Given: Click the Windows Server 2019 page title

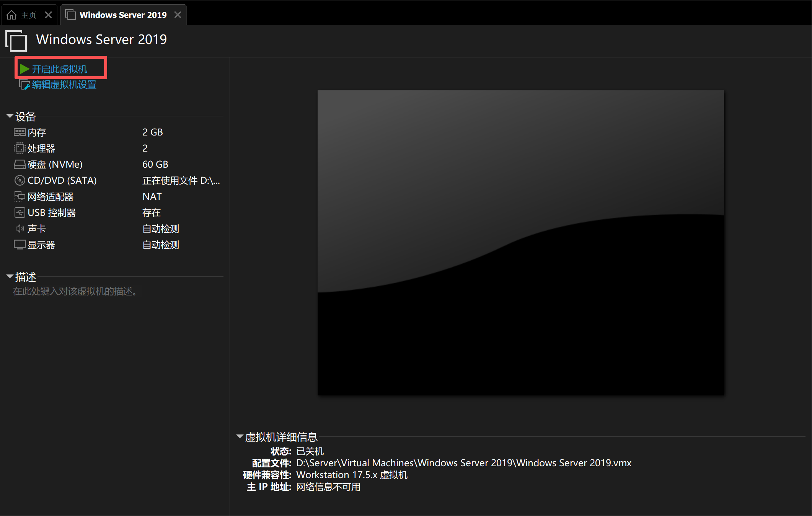Looking at the screenshot, I should coord(101,39).
